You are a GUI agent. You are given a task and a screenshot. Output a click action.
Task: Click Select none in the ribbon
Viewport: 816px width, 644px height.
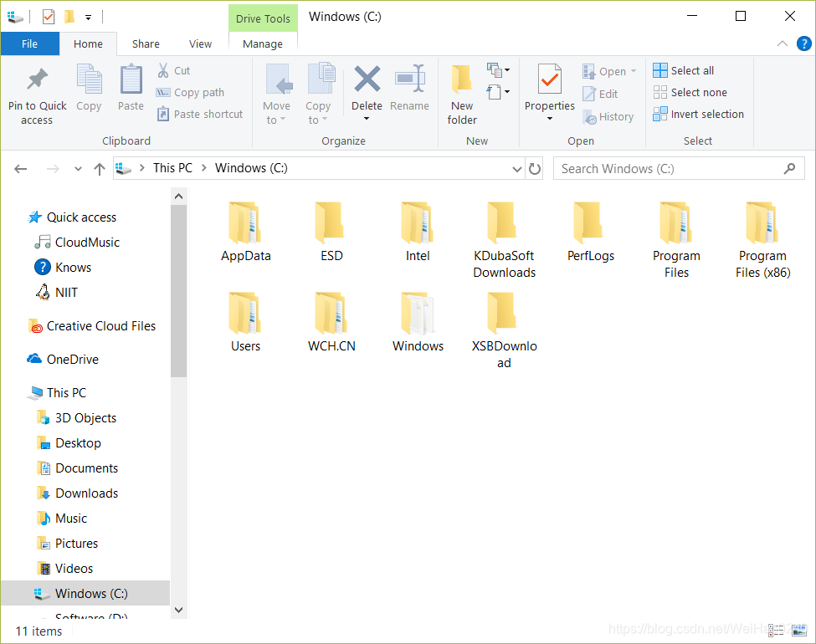click(690, 93)
